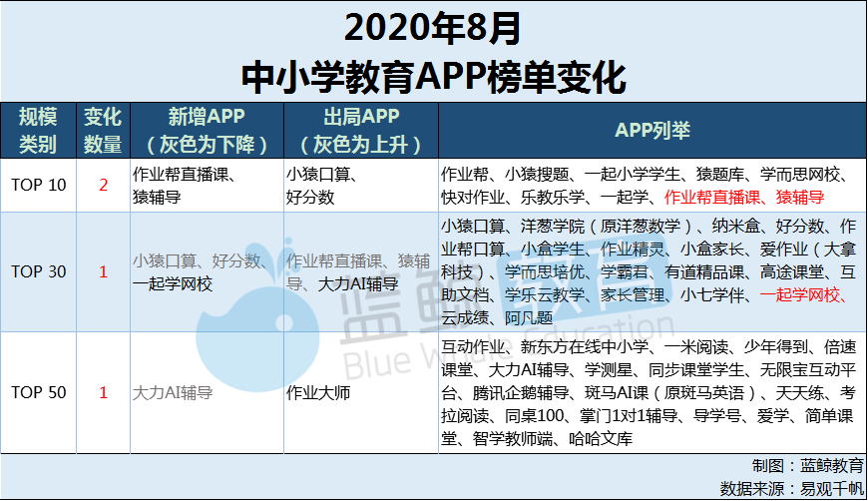Select the 出局APP header cell
Image resolution: width=868 pixels, height=501 pixels.
point(361,131)
